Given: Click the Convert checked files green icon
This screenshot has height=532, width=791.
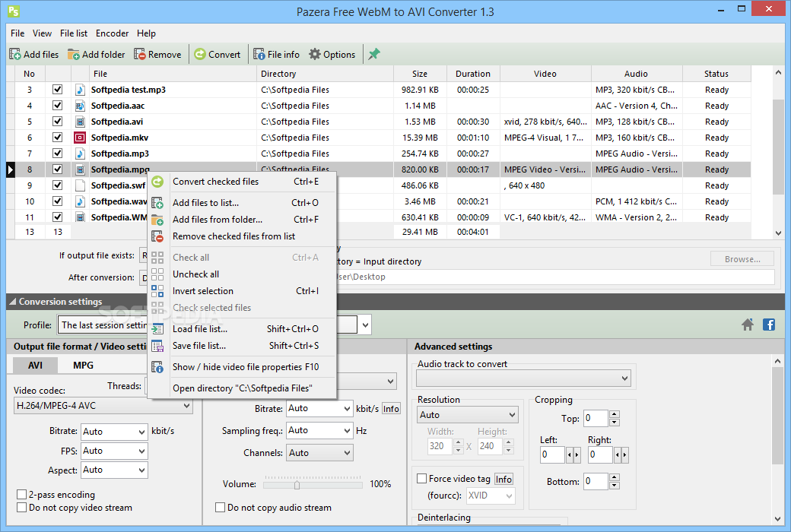Looking at the screenshot, I should pos(157,182).
